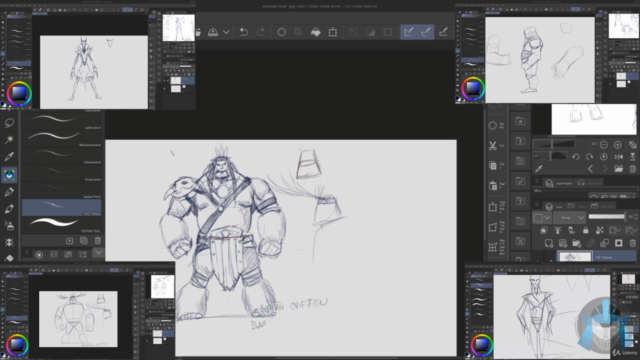The height and width of the screenshot is (360, 640).
Task: Flip canvas vertically in Navigator
Action: point(632,157)
